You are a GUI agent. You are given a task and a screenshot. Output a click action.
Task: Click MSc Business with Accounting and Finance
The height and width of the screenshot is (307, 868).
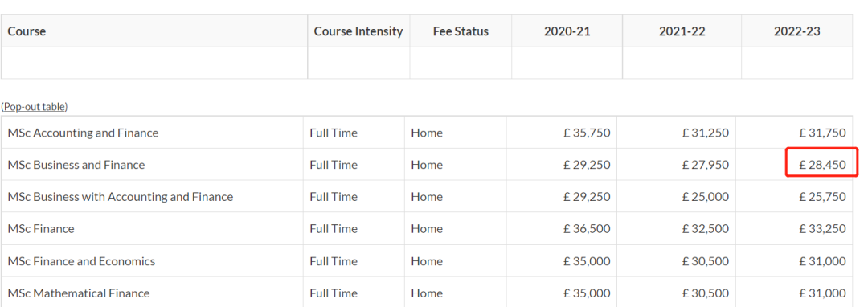[x=120, y=197]
